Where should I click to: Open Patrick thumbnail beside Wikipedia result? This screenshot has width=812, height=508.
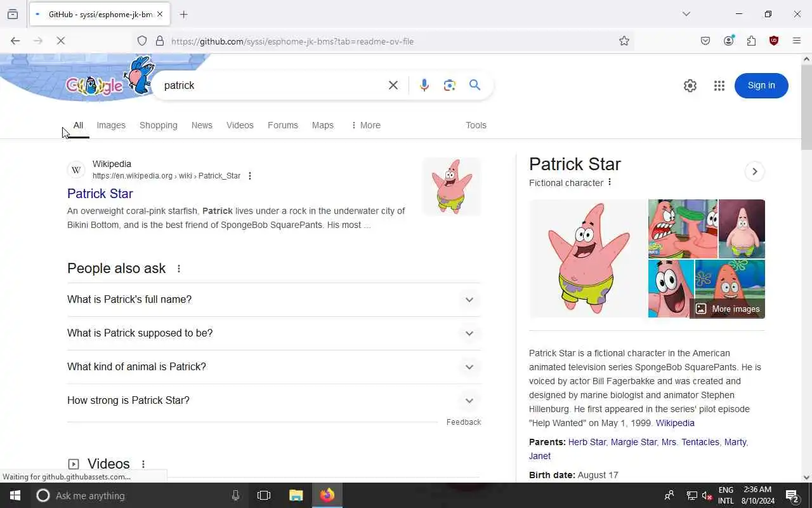[x=452, y=187]
